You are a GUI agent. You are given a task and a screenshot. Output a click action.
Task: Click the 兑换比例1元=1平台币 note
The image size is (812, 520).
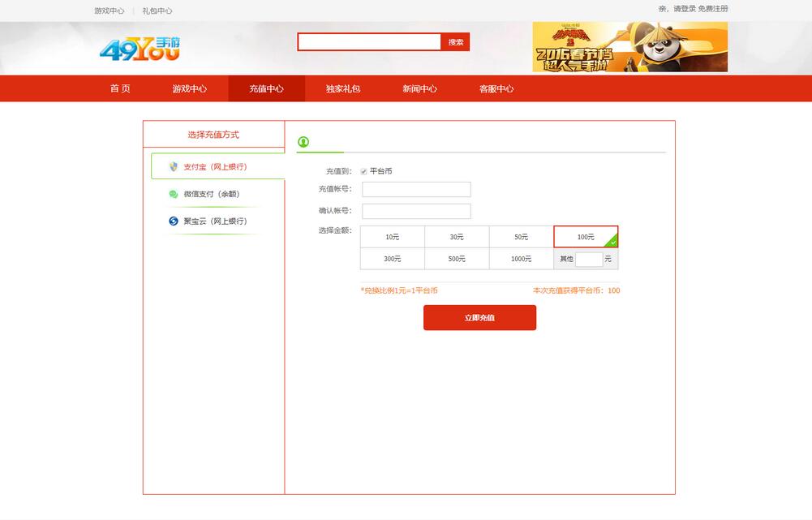pyautogui.click(x=399, y=290)
